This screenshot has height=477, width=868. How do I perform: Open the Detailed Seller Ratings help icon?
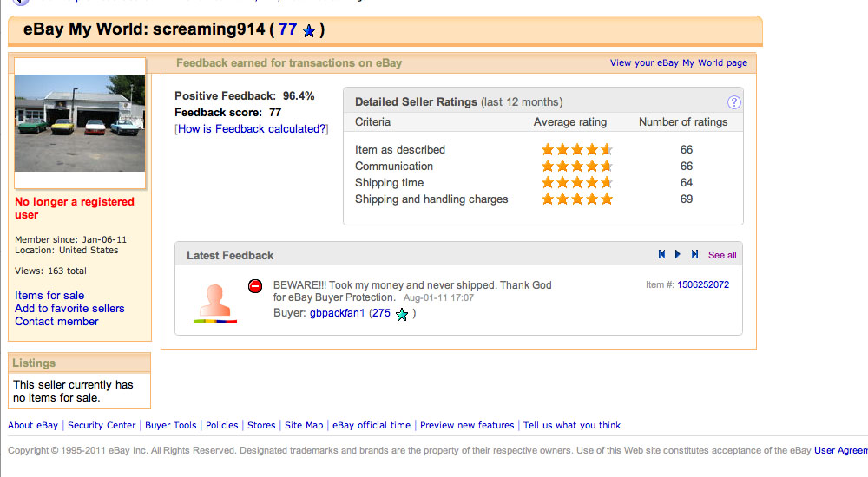(x=733, y=102)
